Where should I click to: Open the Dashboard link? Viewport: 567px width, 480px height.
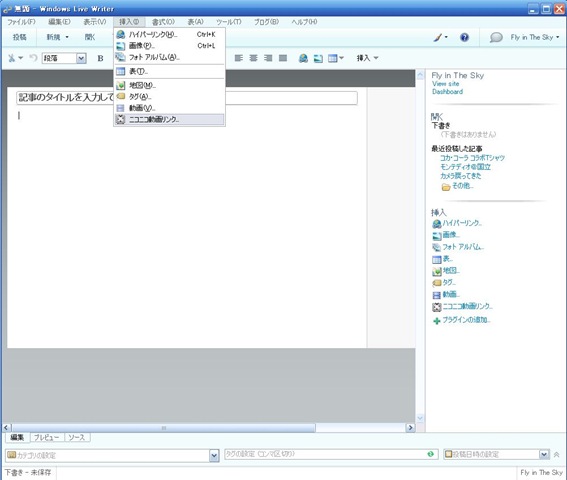click(x=447, y=92)
